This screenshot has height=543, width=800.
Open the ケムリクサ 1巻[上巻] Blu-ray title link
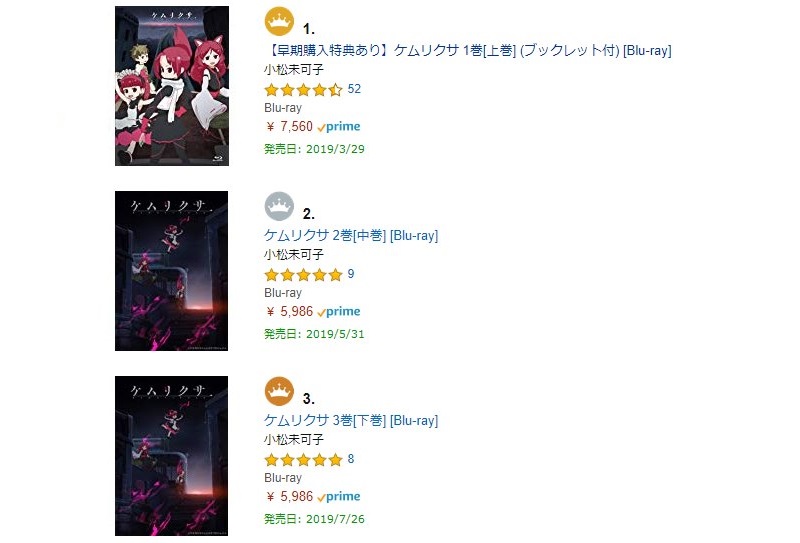tap(467, 50)
